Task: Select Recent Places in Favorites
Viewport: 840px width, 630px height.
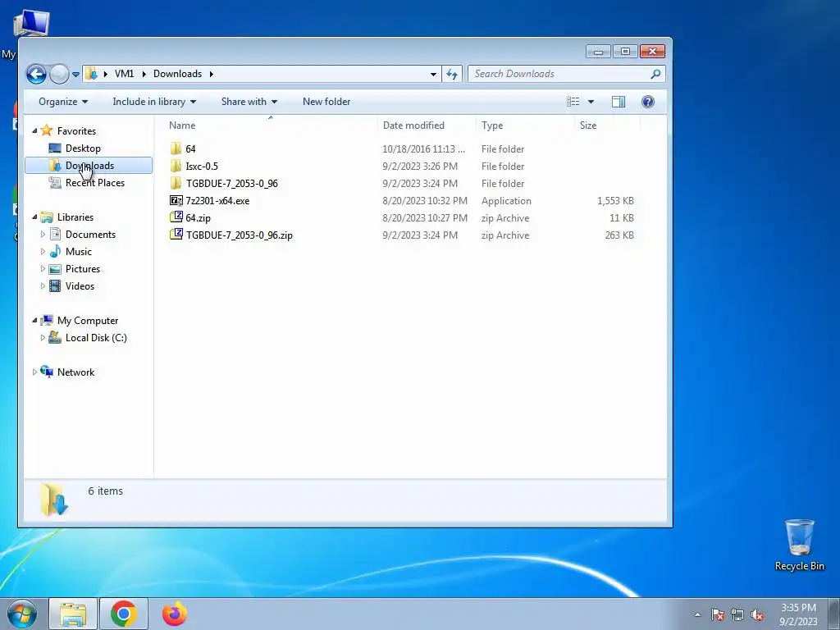Action: click(94, 183)
